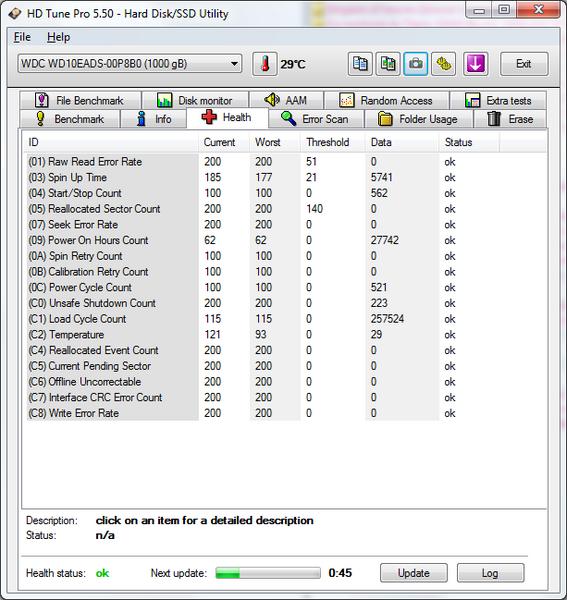The image size is (567, 600).
Task: Switch to the Error Scan tab
Action: tap(316, 119)
